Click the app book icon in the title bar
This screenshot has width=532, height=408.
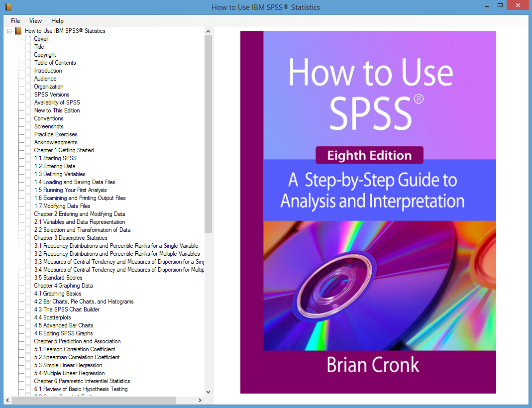[8, 7]
